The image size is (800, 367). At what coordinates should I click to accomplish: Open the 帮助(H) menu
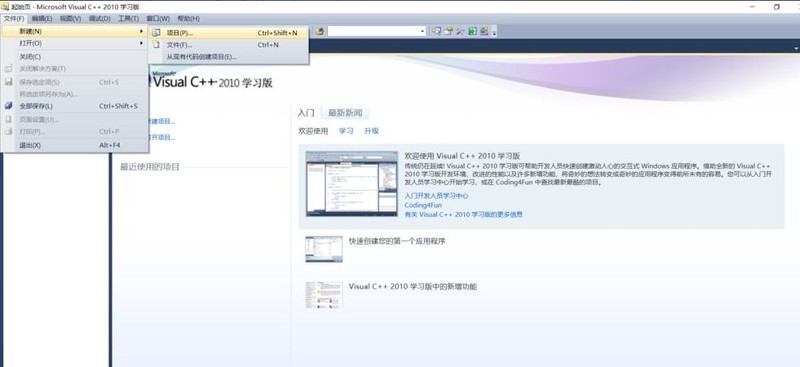click(188, 18)
